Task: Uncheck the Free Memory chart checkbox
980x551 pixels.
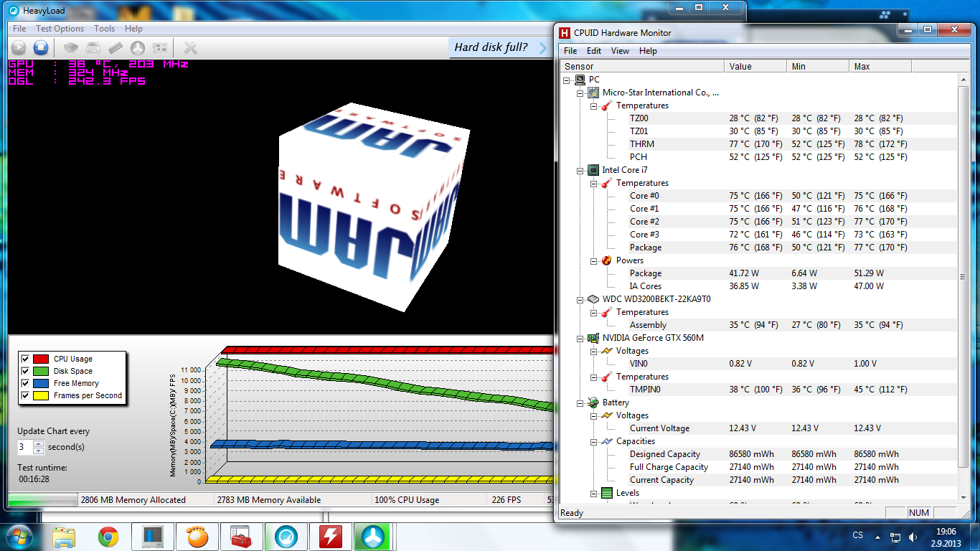Action: (26, 383)
